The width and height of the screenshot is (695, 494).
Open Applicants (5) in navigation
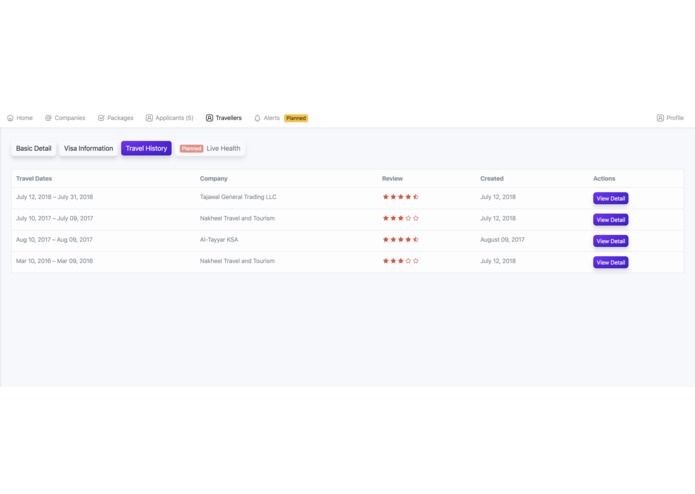170,118
